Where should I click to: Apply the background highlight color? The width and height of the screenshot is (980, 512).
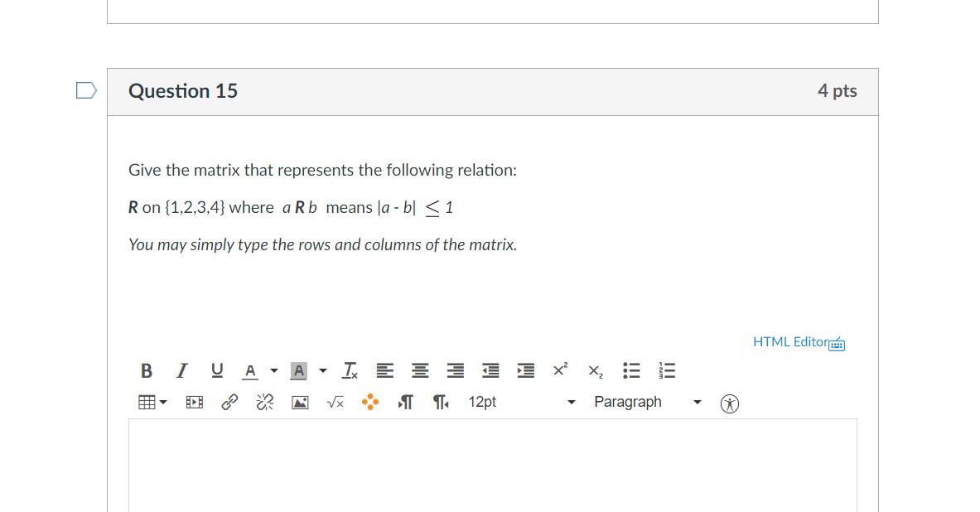(299, 371)
